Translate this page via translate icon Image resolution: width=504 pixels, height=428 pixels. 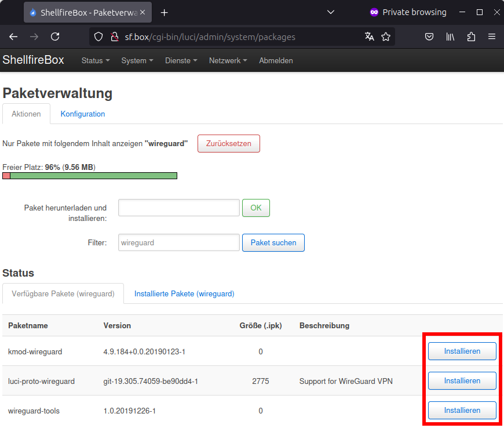tap(370, 37)
